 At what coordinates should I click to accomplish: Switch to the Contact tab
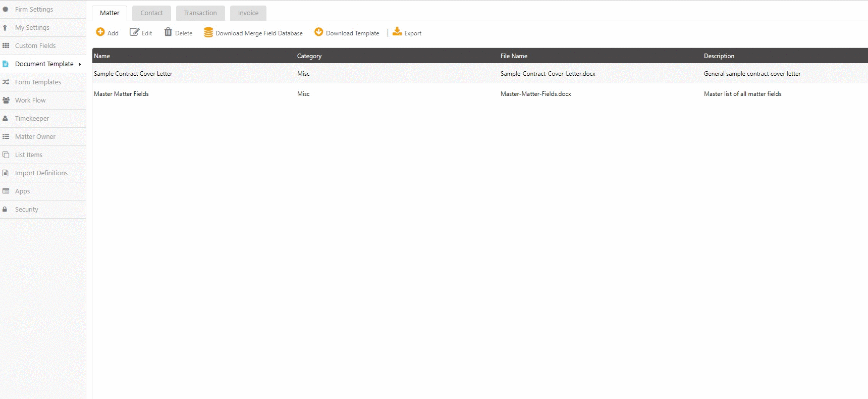(x=151, y=13)
